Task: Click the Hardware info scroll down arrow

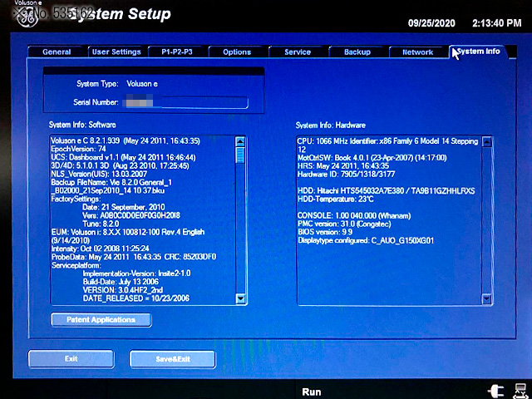Action: tap(487, 299)
